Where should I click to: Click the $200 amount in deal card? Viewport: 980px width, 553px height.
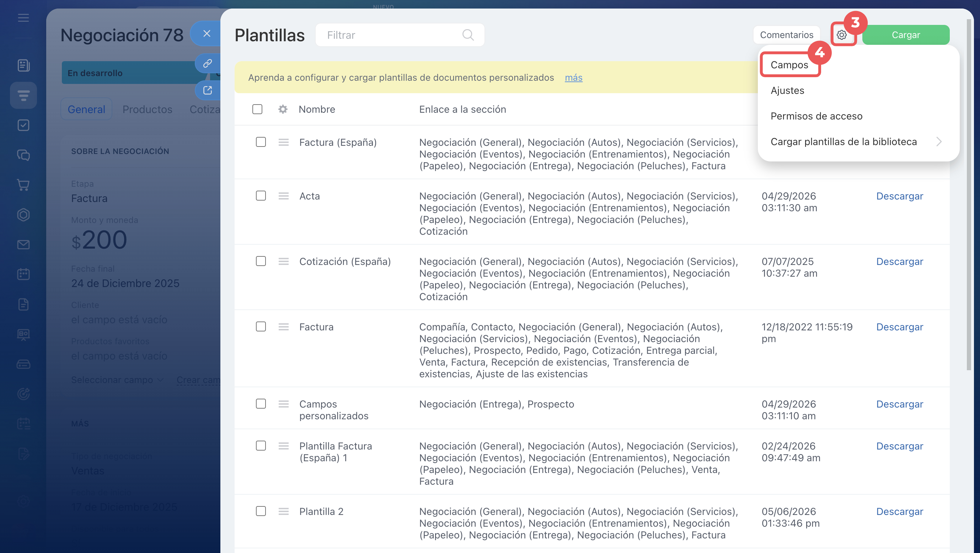coord(99,240)
